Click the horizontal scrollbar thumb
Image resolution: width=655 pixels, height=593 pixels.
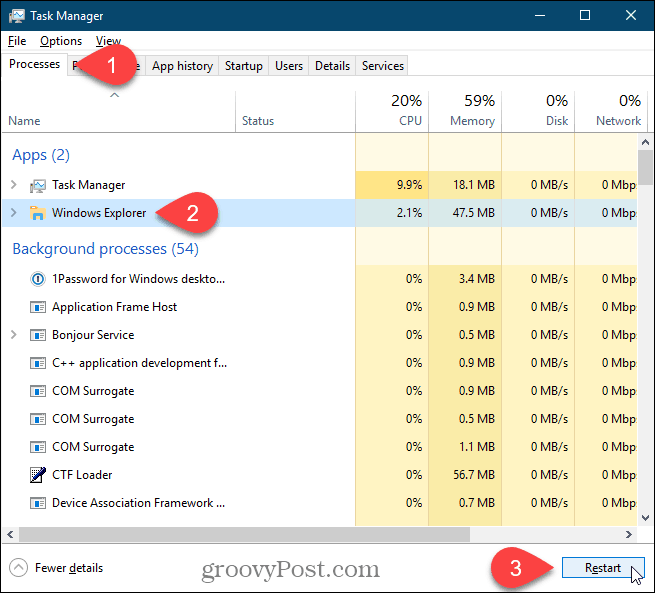[244, 535]
